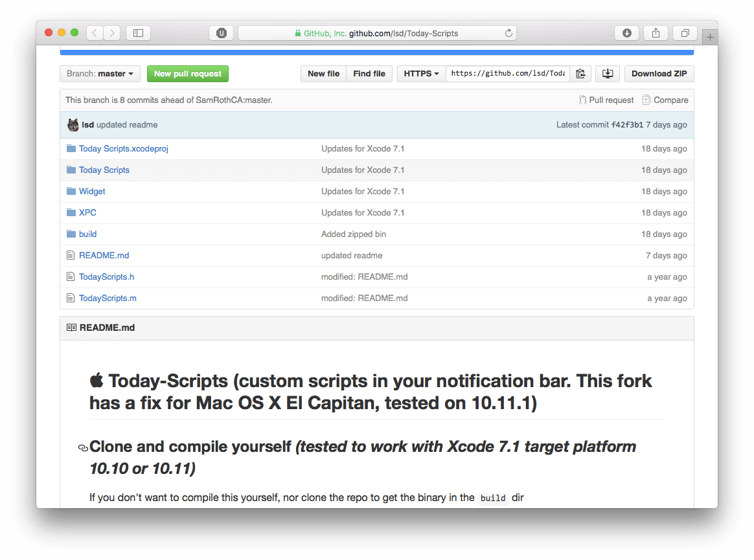Open TodayScripts.h 'modified: README.md' commit
754x560 pixels.
coord(364,276)
